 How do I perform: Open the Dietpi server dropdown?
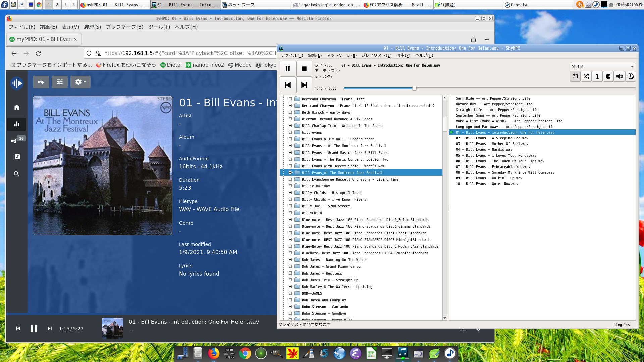(602, 67)
